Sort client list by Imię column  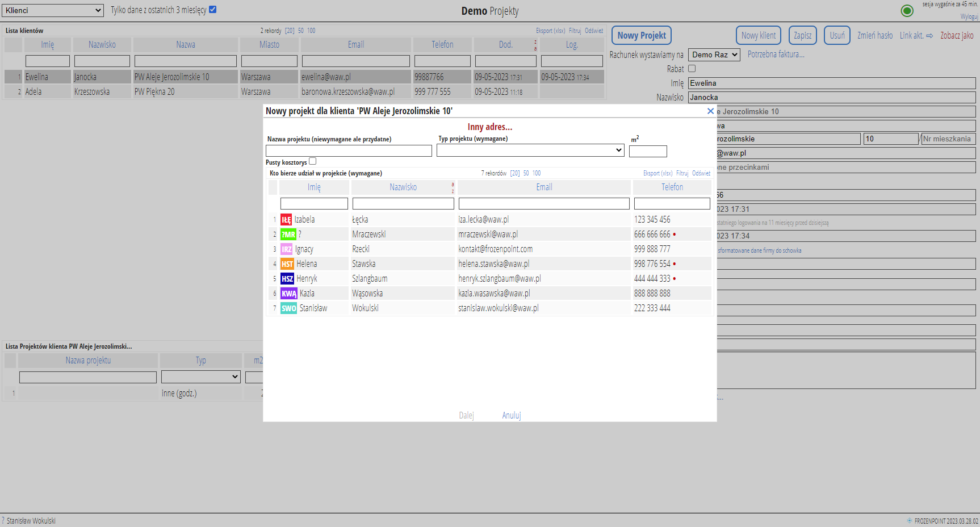[48, 44]
